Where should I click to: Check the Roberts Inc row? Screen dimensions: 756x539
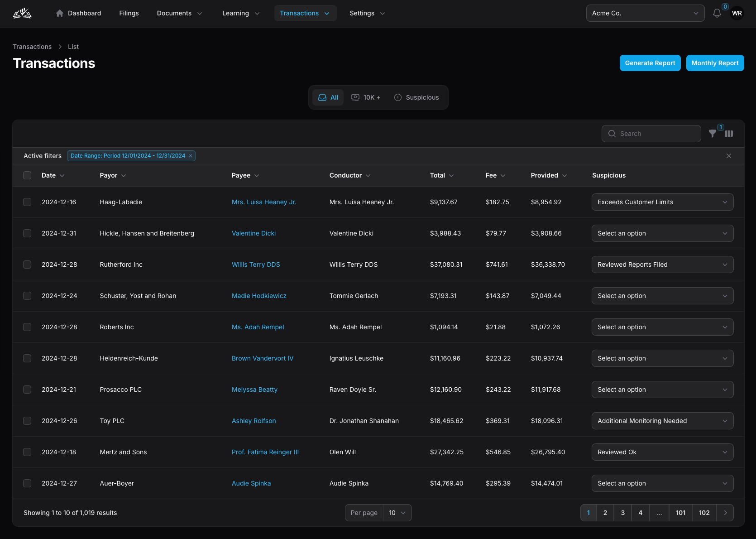(x=27, y=327)
